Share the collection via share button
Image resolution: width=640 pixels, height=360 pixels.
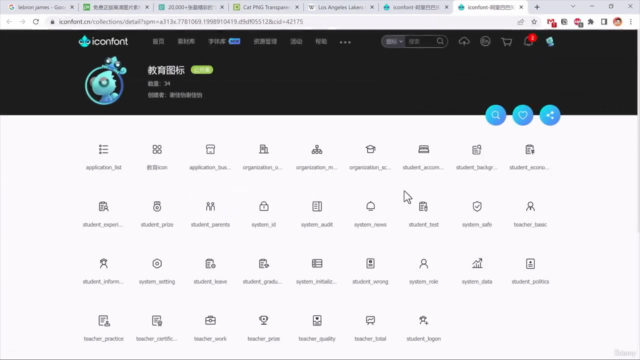[x=550, y=115]
